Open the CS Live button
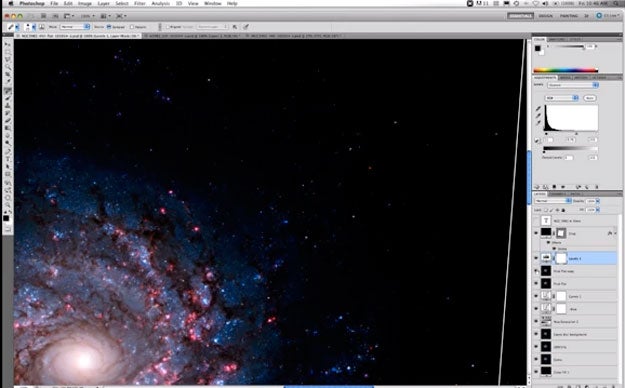 click(x=607, y=16)
